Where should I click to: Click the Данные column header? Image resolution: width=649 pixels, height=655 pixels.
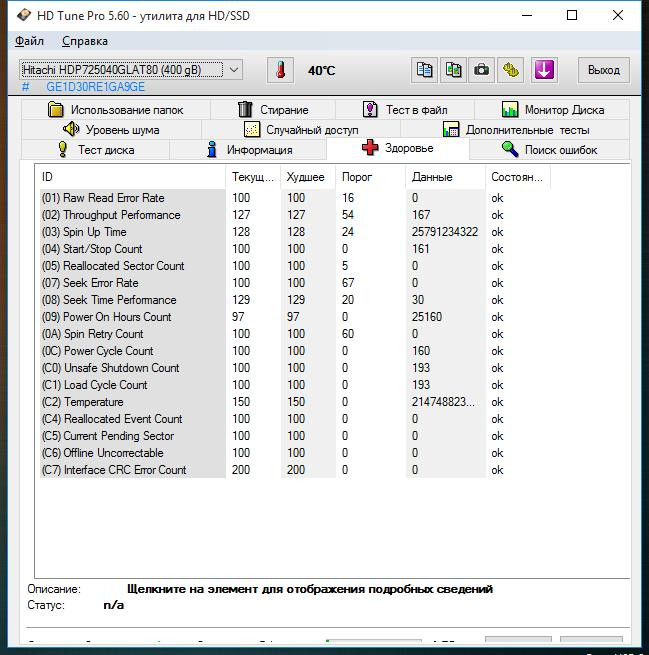click(x=446, y=177)
